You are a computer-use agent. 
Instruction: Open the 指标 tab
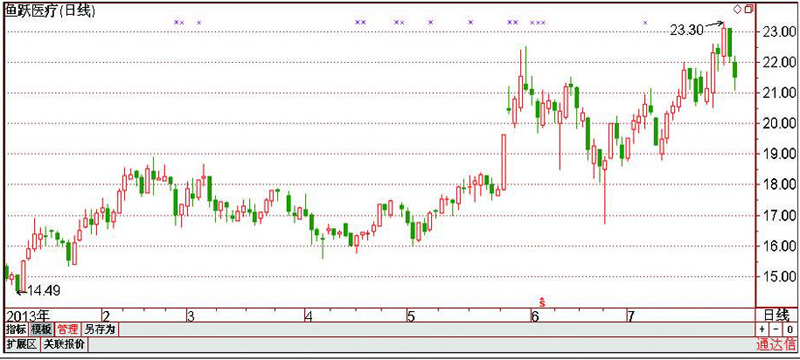point(16,329)
